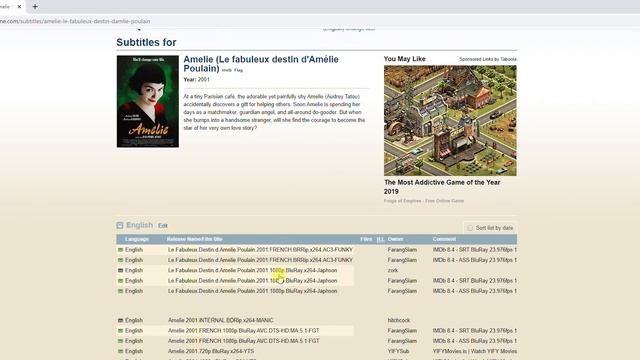
Task: Click rating icon of YTS 720p row
Action: point(120,351)
